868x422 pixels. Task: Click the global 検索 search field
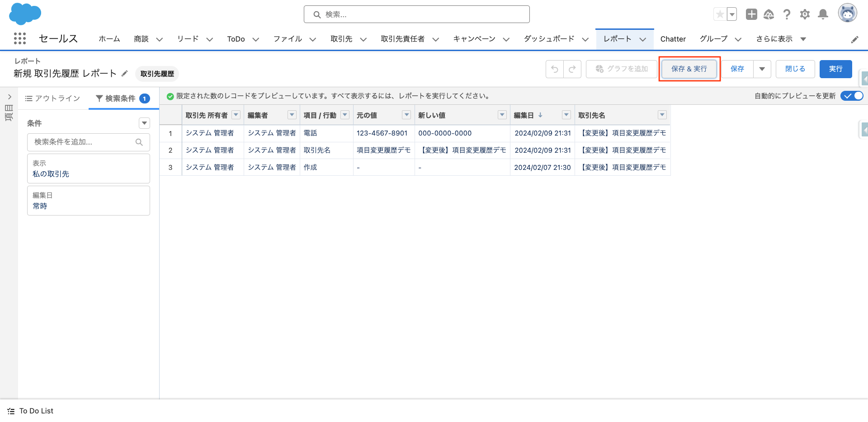click(x=417, y=14)
